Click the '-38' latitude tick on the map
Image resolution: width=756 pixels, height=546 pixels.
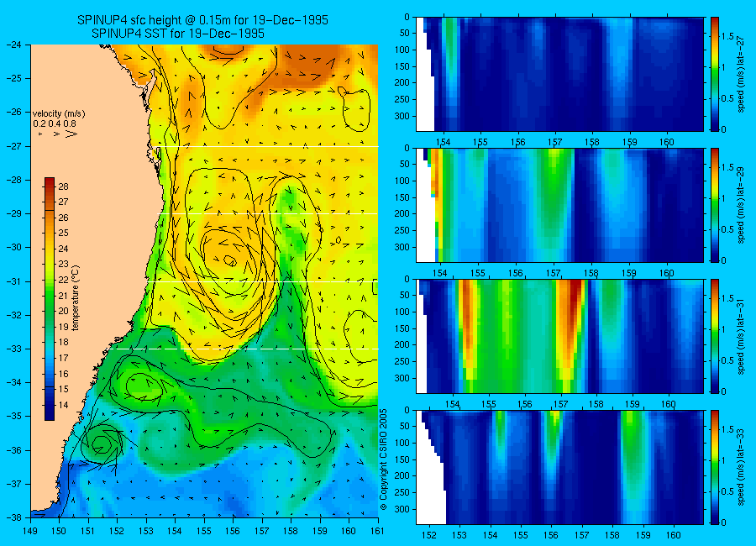pyautogui.click(x=15, y=517)
